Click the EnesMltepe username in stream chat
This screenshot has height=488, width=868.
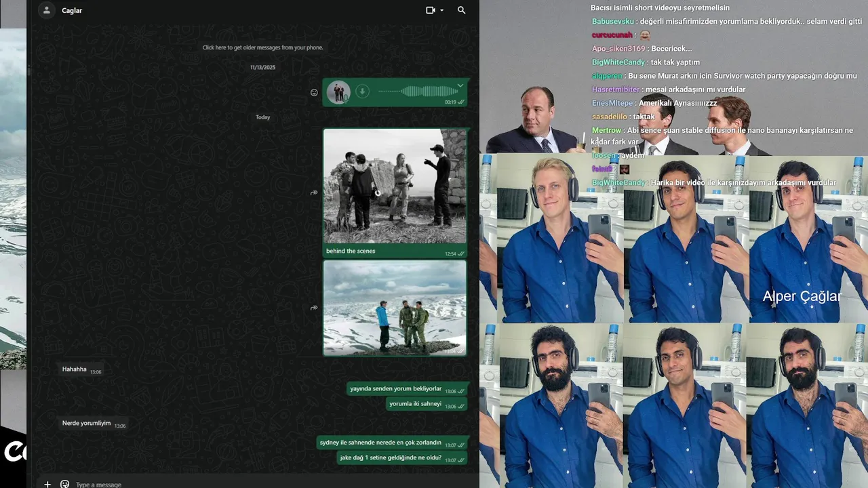[613, 103]
